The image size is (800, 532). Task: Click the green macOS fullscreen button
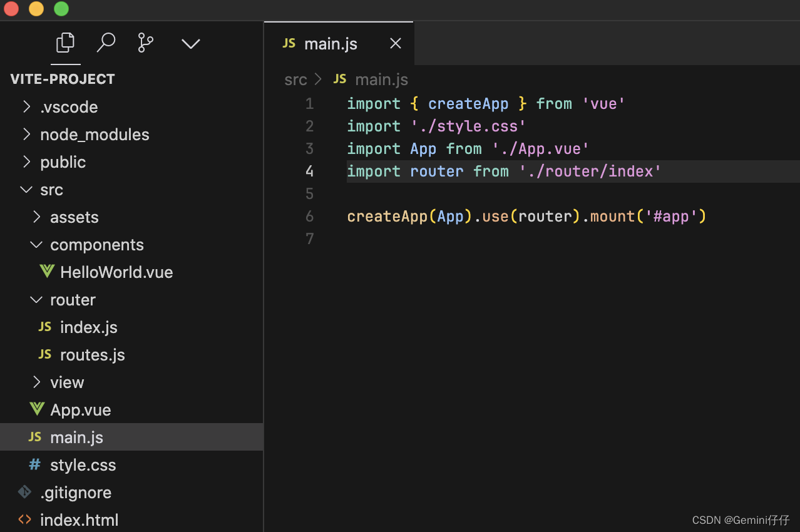point(61,9)
